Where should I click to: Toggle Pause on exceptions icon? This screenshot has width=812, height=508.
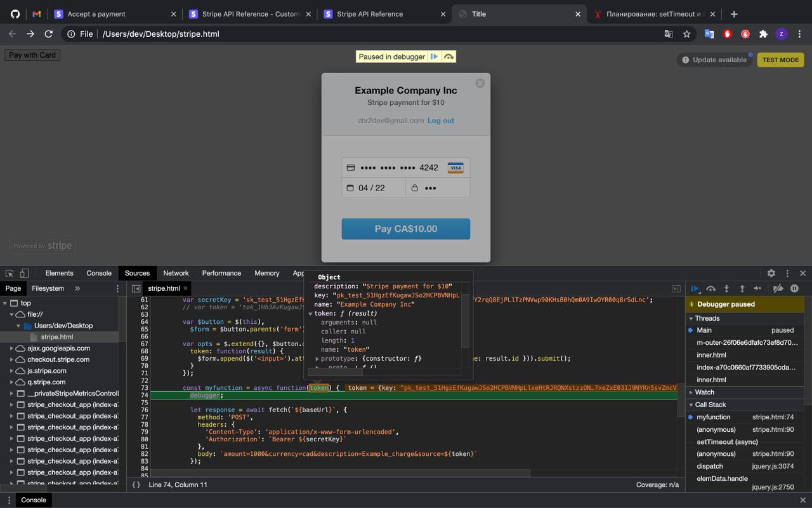pyautogui.click(x=794, y=289)
